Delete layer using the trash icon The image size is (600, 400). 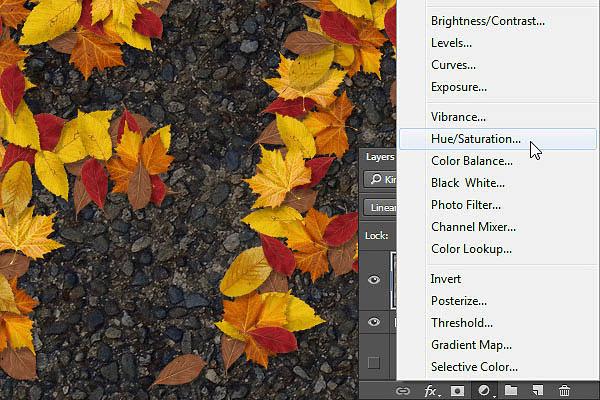(564, 390)
